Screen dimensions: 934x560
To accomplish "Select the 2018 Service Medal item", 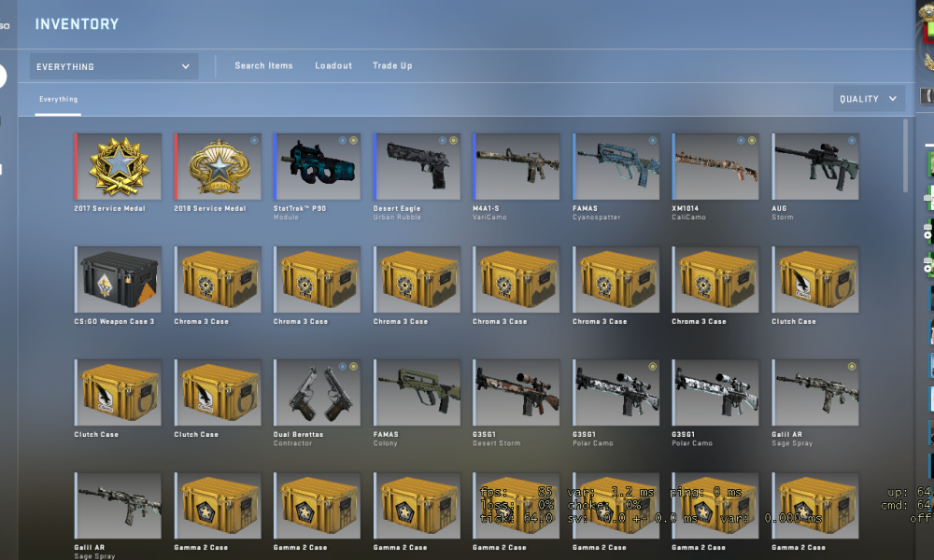I will click(218, 167).
